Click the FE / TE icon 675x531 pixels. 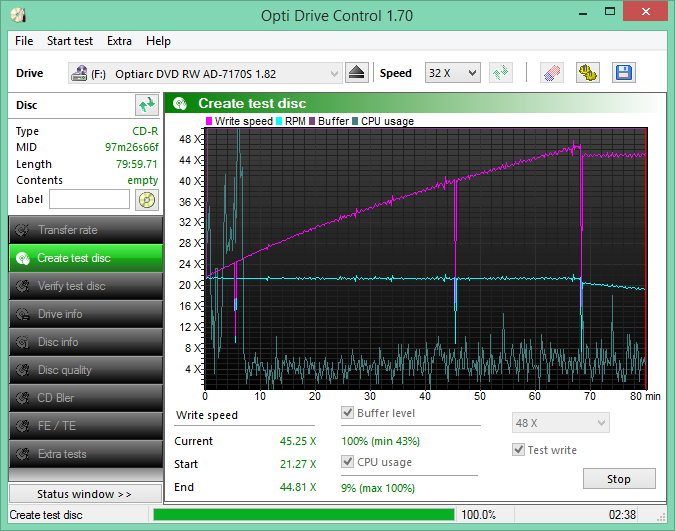click(x=22, y=426)
